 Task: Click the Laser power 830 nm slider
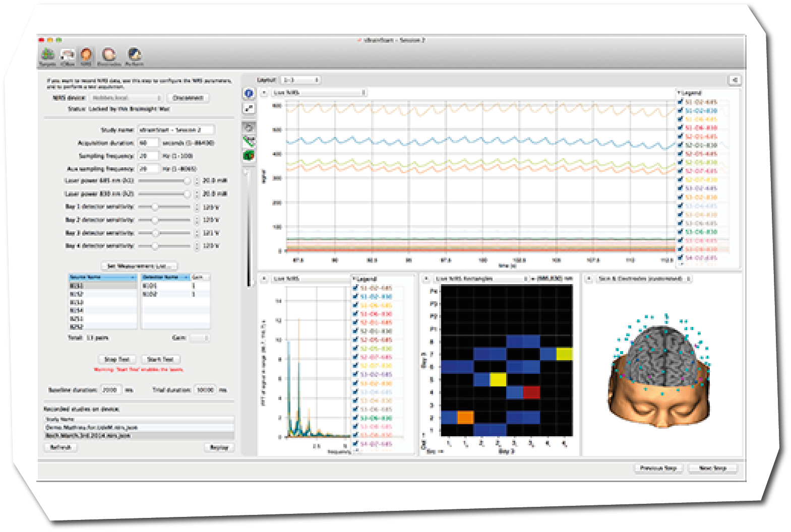pos(165,193)
